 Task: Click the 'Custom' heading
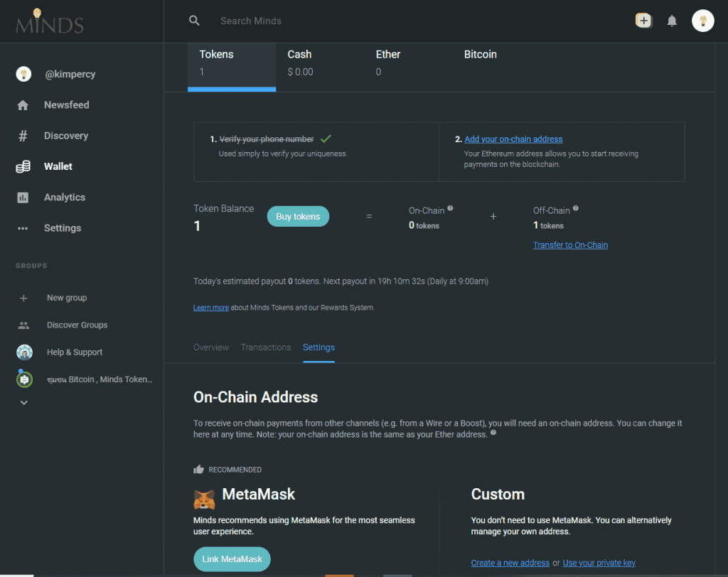click(498, 495)
